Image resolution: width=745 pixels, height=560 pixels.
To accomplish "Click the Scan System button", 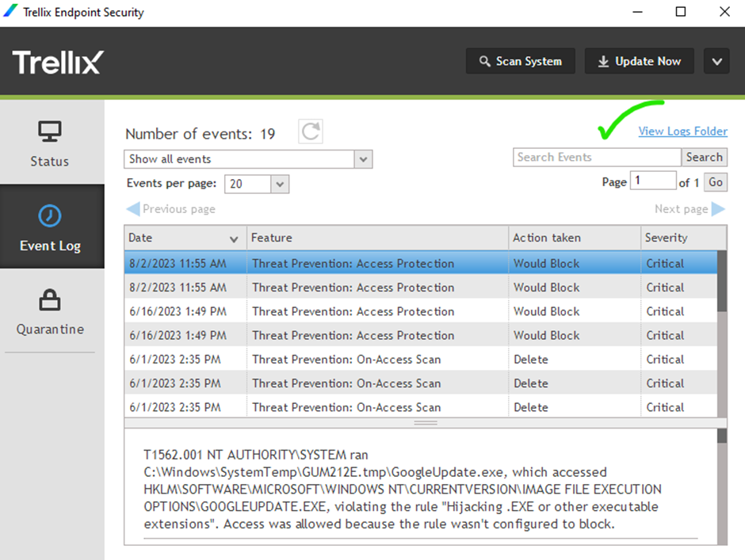I will point(521,62).
